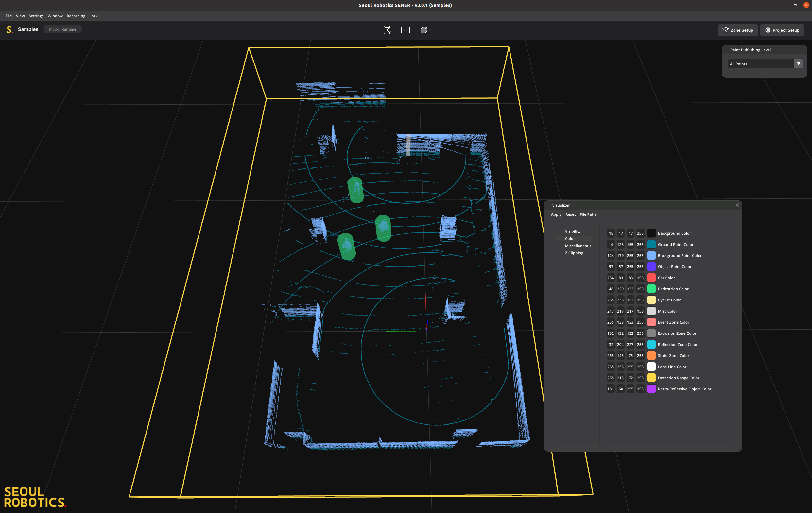Image resolution: width=812 pixels, height=513 pixels.
Task: Click the Point Publishing Level label
Action: 750,50
